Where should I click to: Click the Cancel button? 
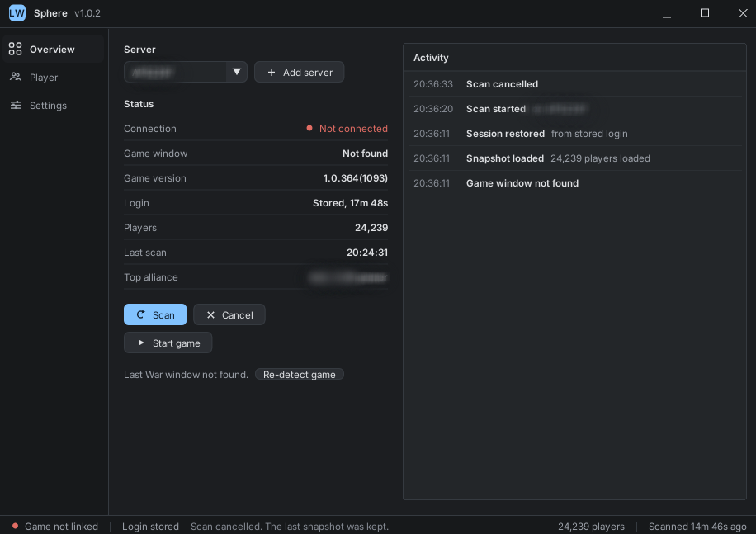click(x=229, y=314)
